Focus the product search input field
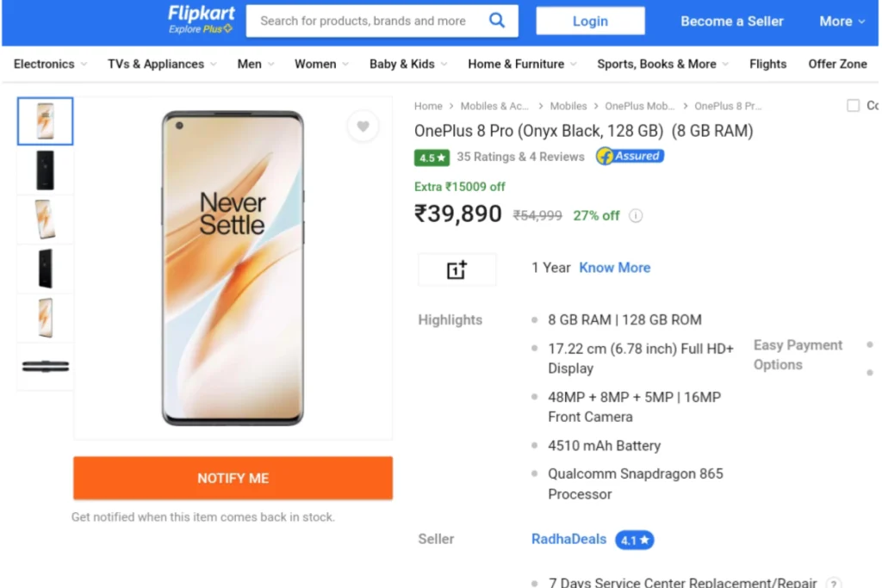Screen dimensions: 882x588 365,21
